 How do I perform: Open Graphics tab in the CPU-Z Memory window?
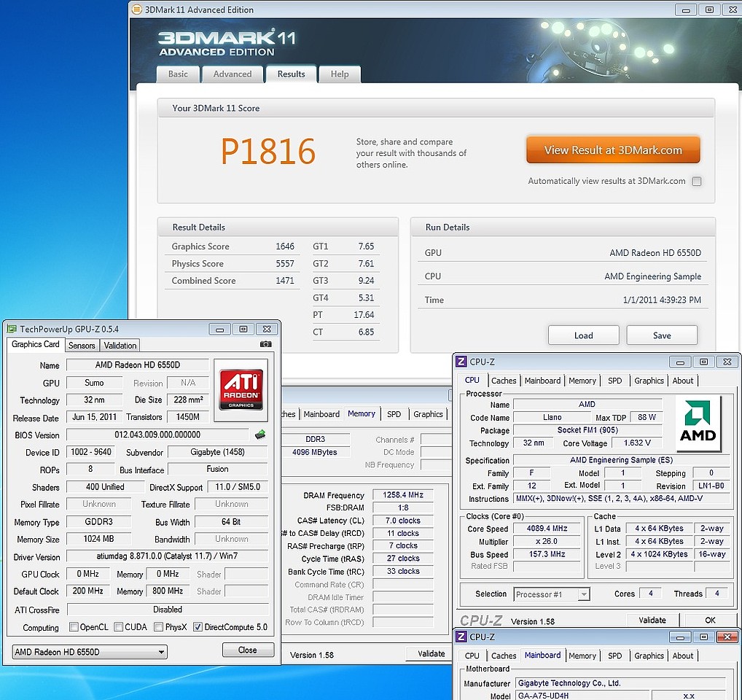click(429, 414)
